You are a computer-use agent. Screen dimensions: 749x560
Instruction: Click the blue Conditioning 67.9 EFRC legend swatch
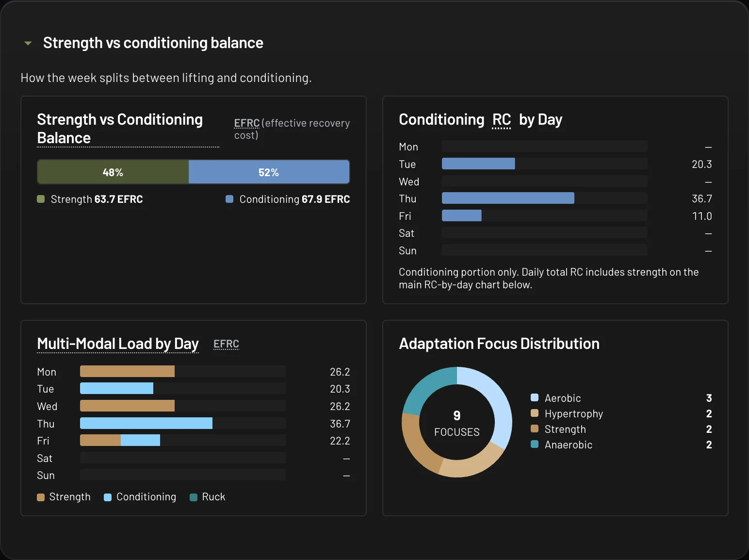pyautogui.click(x=229, y=199)
